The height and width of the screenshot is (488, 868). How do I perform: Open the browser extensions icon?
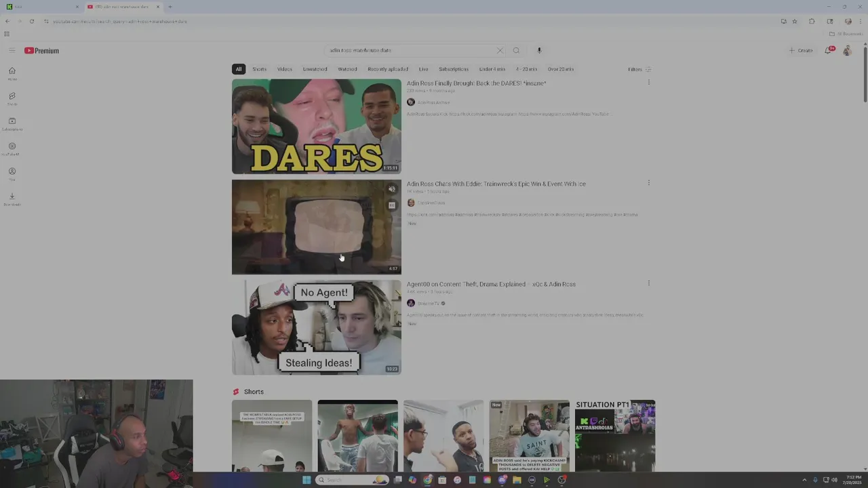812,21
